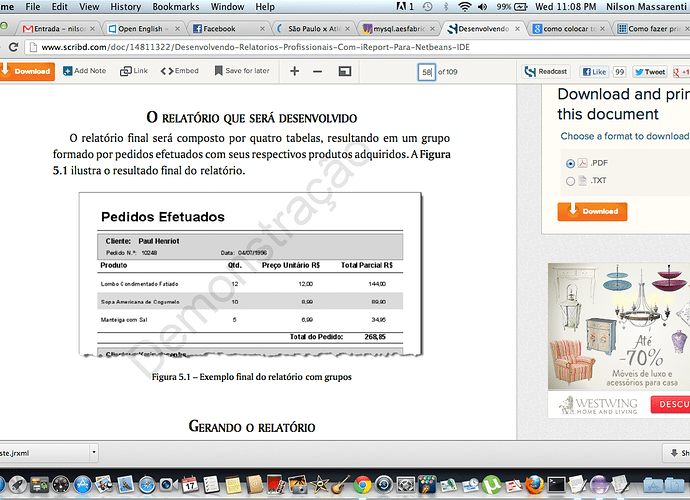690x500 pixels.
Task: Open Dashboard gauge icon in Dock
Action: (61, 485)
